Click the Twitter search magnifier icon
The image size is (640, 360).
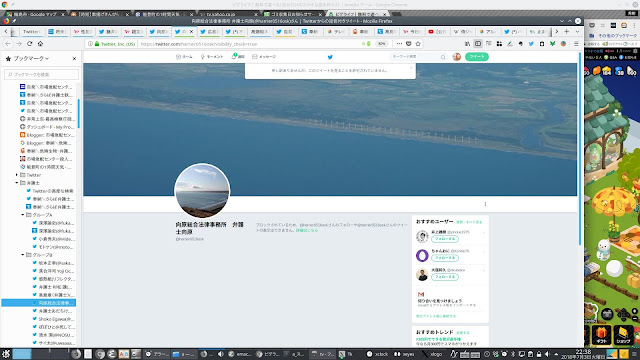pos(443,57)
